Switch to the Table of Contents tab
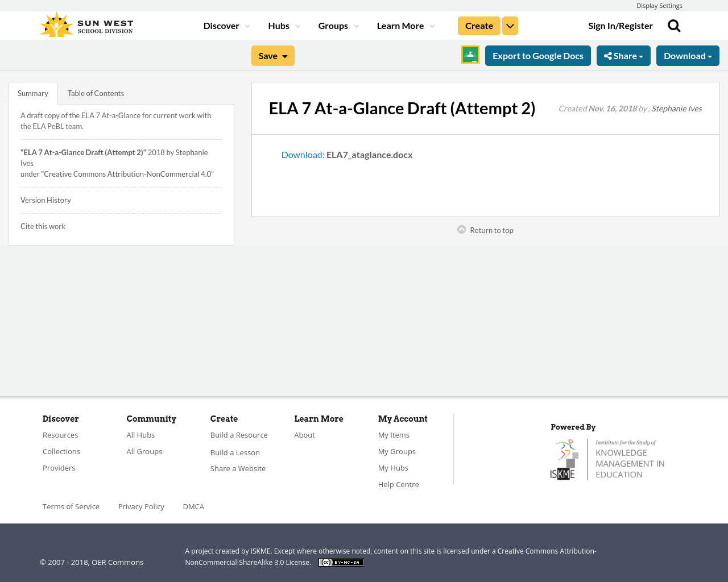Image resolution: width=728 pixels, height=582 pixels. (x=96, y=92)
